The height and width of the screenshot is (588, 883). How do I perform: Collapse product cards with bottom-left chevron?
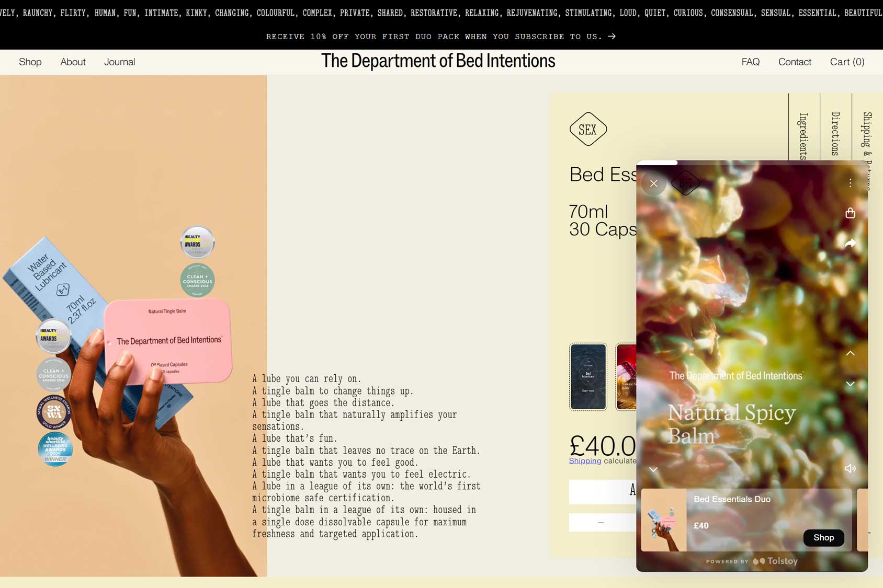653,469
